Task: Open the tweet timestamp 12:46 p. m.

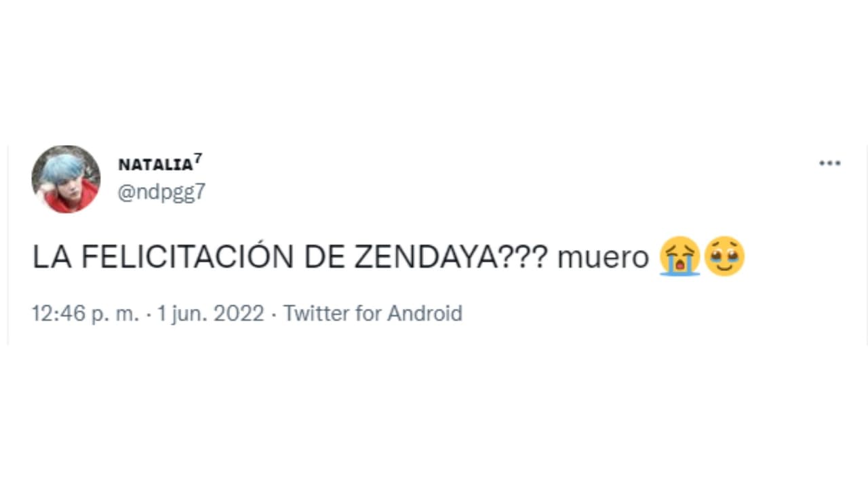Action: (84, 313)
